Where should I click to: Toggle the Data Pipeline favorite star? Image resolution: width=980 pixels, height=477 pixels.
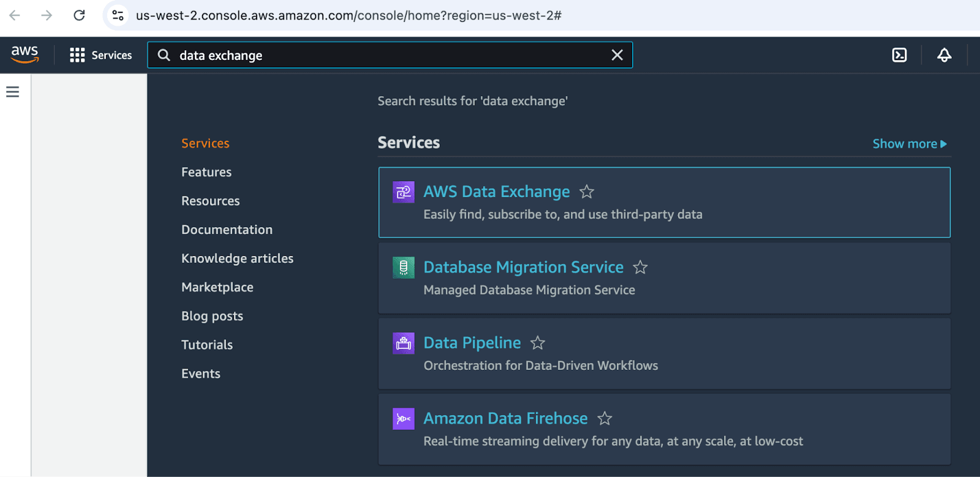[537, 343]
